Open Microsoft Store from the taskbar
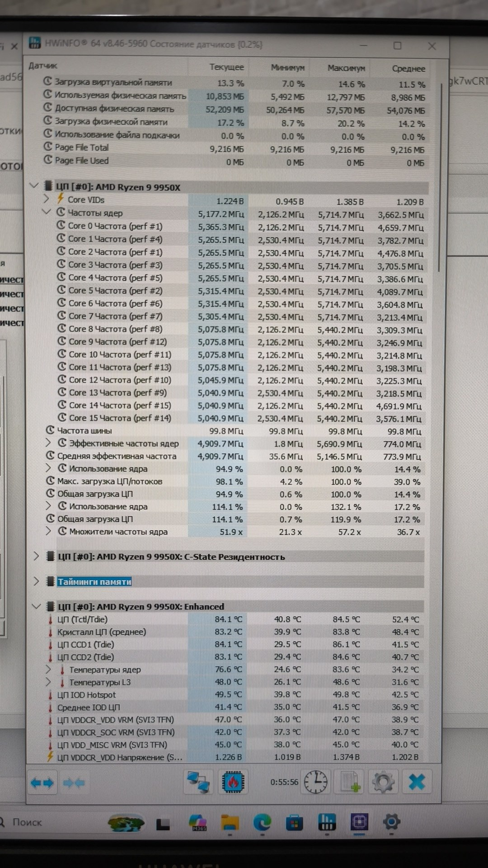 294,823
